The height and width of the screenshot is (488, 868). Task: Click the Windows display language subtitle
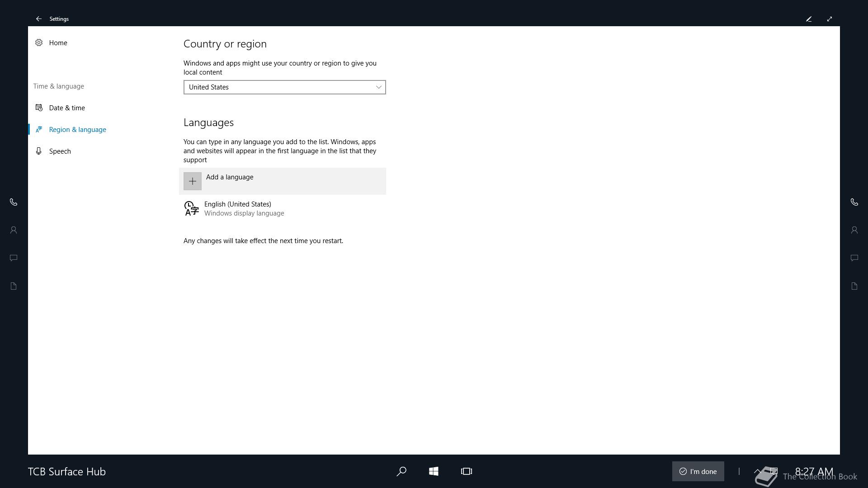(244, 213)
